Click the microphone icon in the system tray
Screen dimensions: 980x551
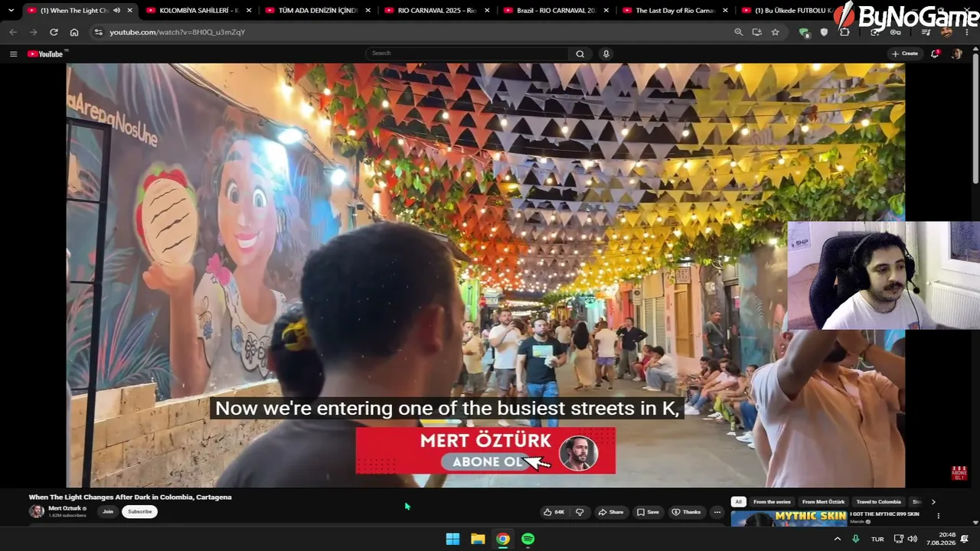(855, 539)
